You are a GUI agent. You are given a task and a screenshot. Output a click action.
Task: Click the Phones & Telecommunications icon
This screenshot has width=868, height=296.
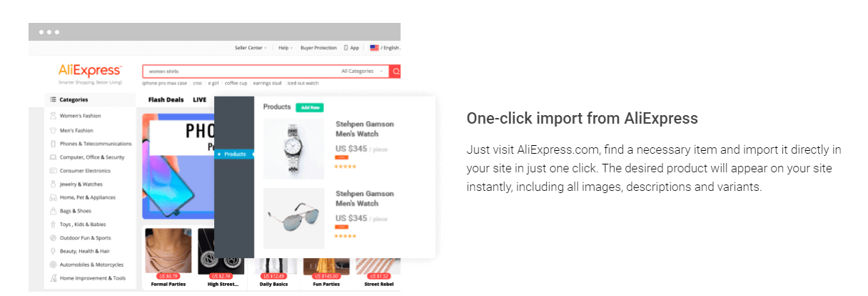pyautogui.click(x=53, y=144)
